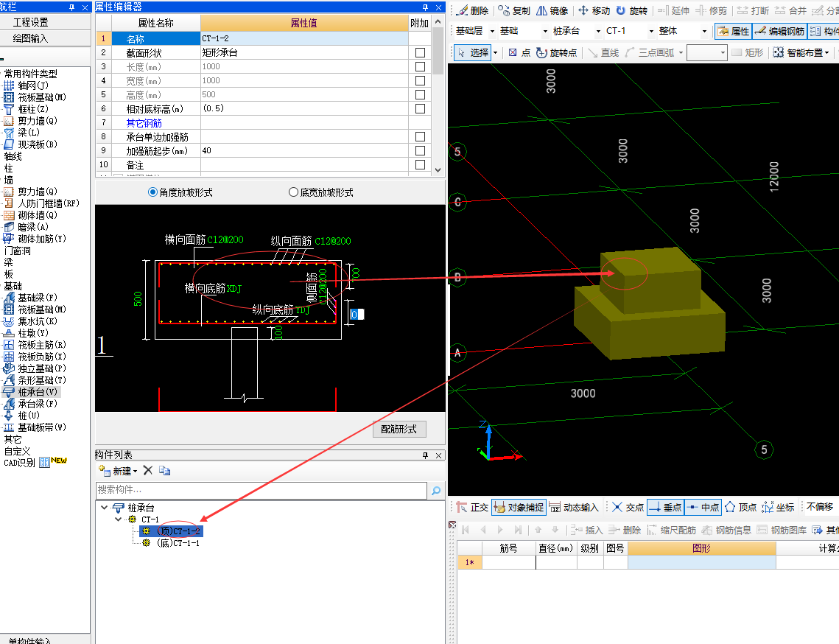
Task: Toggle Object Snap (对象捕捉)
Action: [519, 507]
